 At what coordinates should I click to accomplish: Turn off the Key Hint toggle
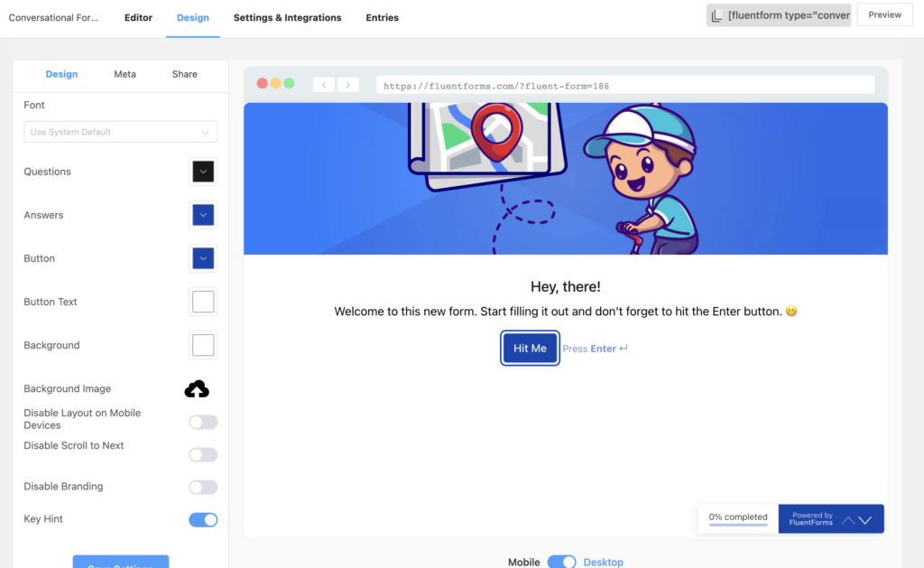(202, 519)
